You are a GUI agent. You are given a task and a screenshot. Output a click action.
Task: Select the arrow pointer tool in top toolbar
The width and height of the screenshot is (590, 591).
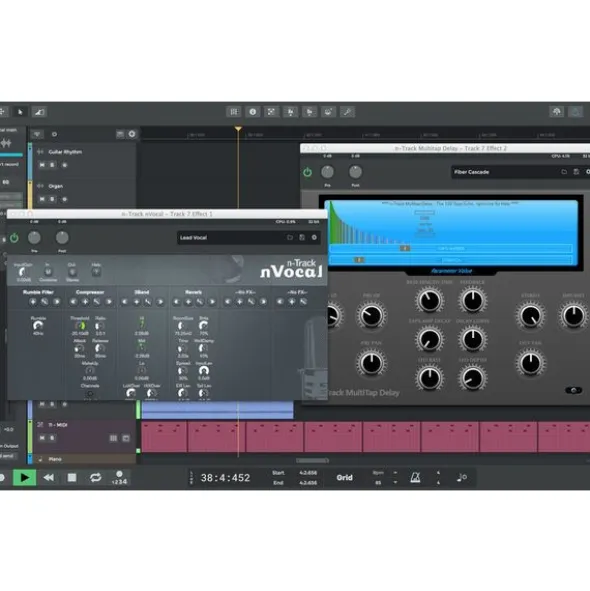pyautogui.click(x=20, y=112)
